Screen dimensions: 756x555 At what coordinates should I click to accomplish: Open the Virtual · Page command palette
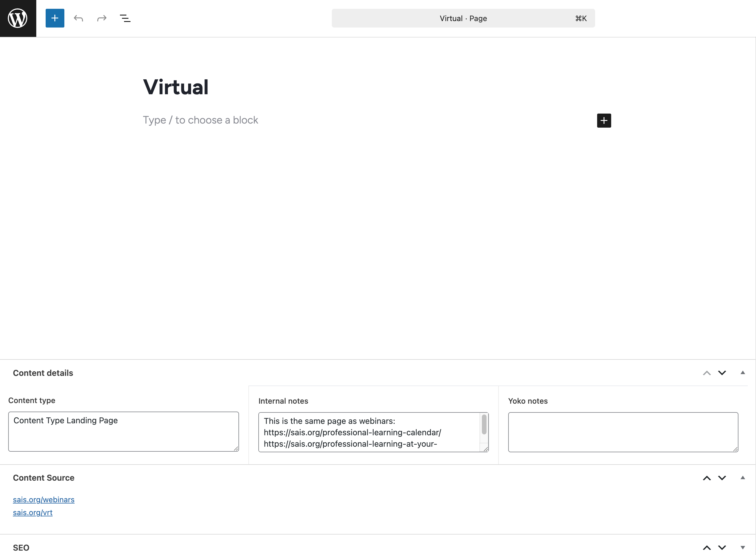[463, 18]
